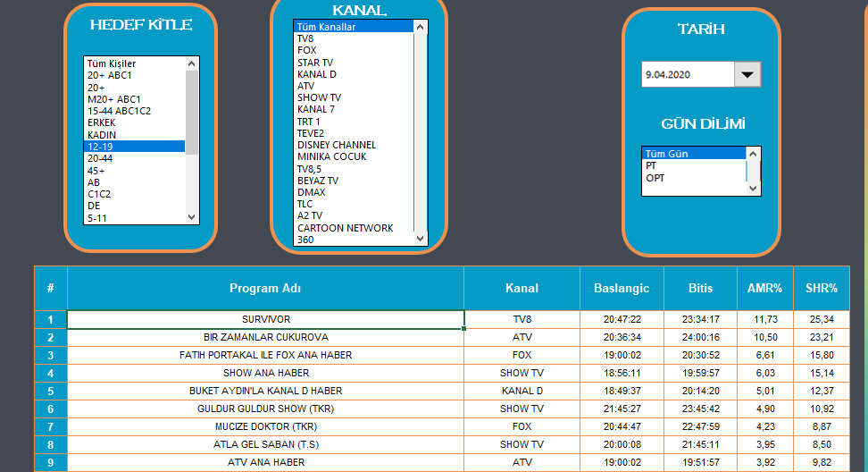Choose OPT in Gün Dilimi list

(x=655, y=178)
